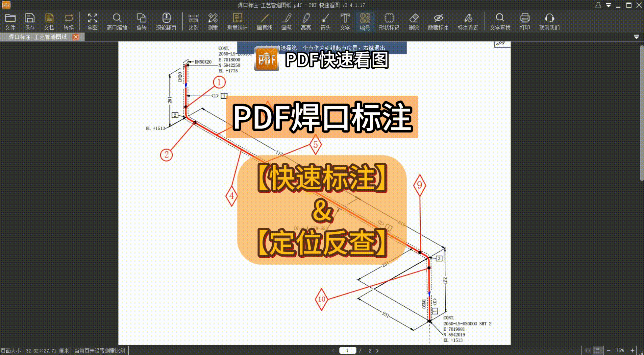644x355 pixels.
Task: Pick the 高亮 (Highlight) tool
Action: (306, 22)
